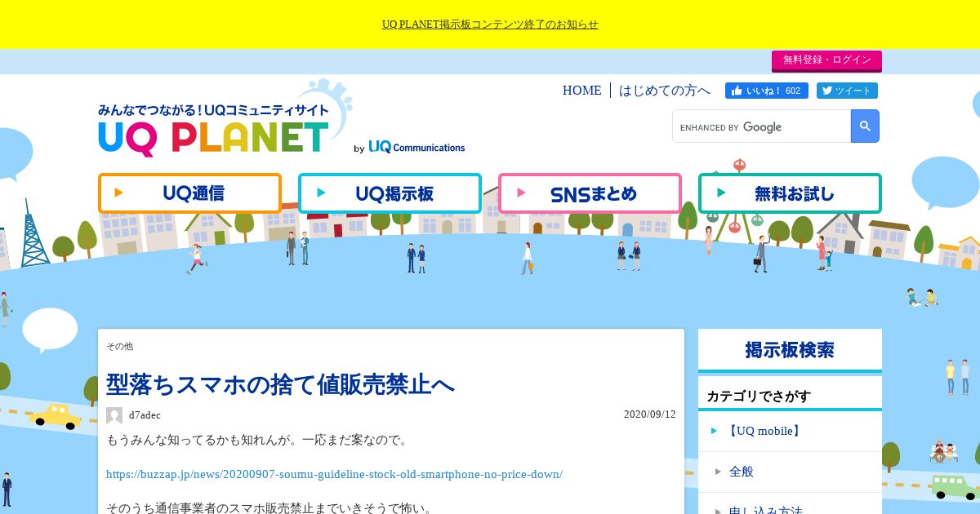Open the UQ通信 navigation tab
Screen dimensions: 980x514
click(189, 193)
